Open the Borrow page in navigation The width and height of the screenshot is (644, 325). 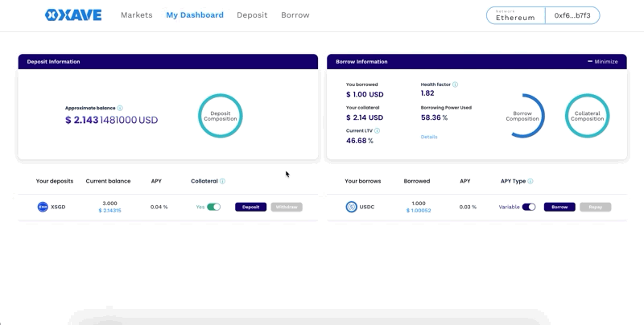(x=295, y=15)
